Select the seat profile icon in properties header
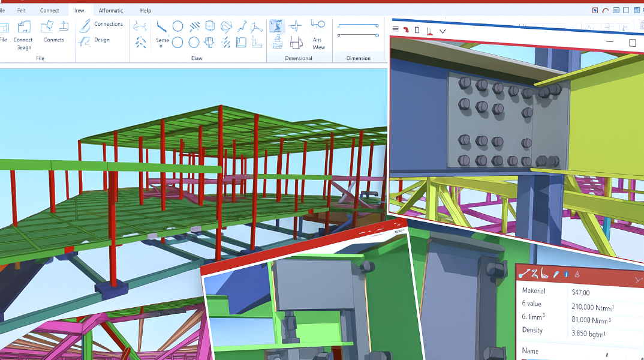 coord(544,273)
